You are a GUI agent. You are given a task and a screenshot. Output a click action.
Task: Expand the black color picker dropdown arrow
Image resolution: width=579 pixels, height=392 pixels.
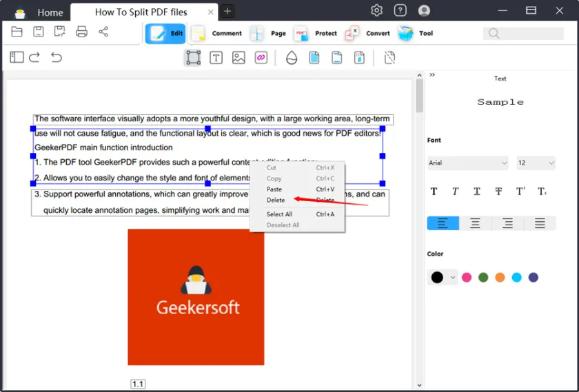tap(453, 278)
